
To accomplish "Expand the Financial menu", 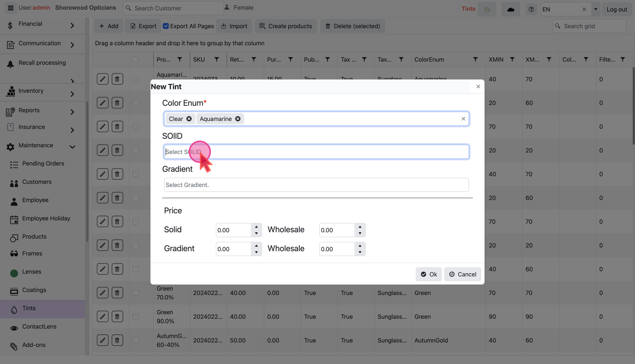I will 72,25.
